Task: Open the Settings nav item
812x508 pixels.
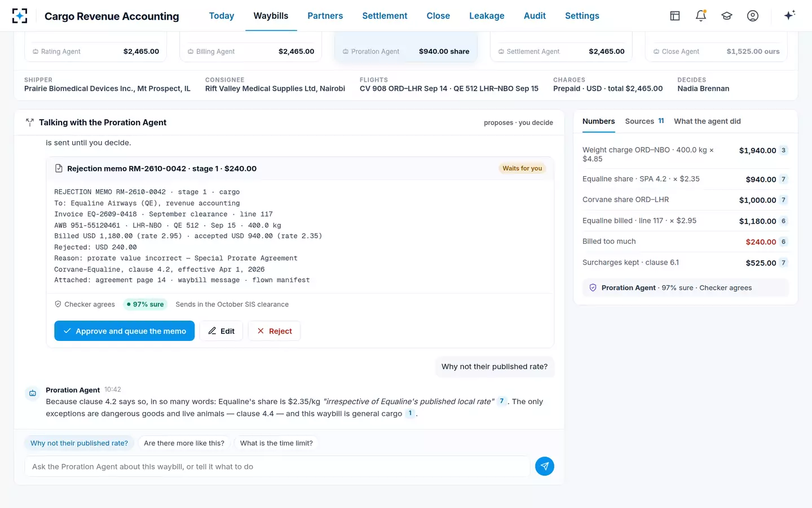Action: click(x=582, y=16)
